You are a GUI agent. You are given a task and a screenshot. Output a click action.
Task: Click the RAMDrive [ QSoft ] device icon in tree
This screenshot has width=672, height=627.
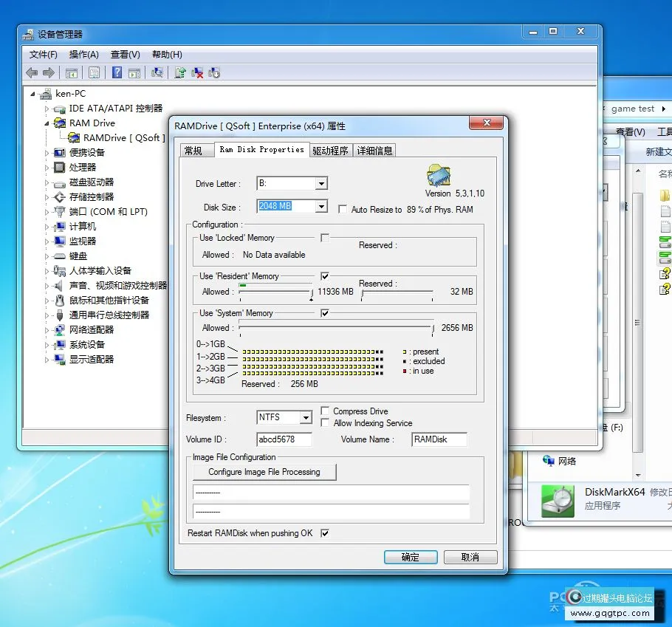click(x=75, y=138)
